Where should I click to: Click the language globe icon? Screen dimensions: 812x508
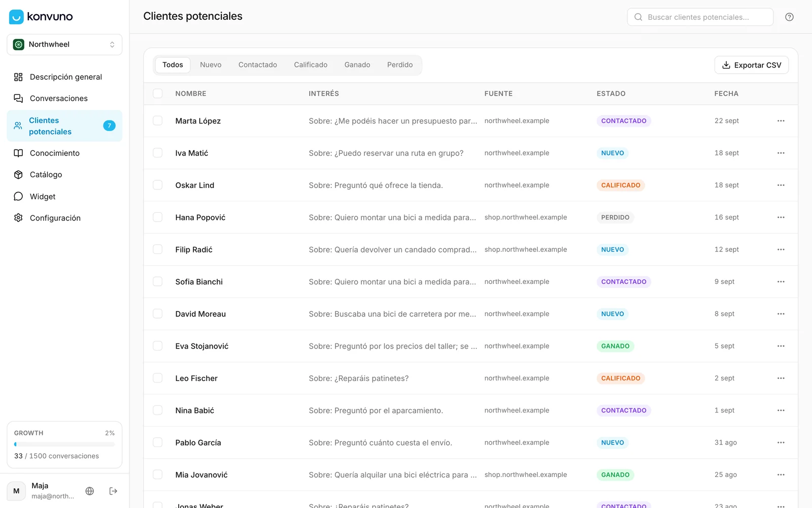(x=90, y=491)
